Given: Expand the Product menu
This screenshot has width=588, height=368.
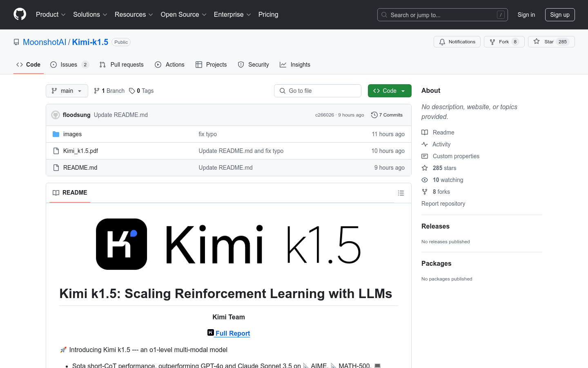Looking at the screenshot, I should [51, 15].
